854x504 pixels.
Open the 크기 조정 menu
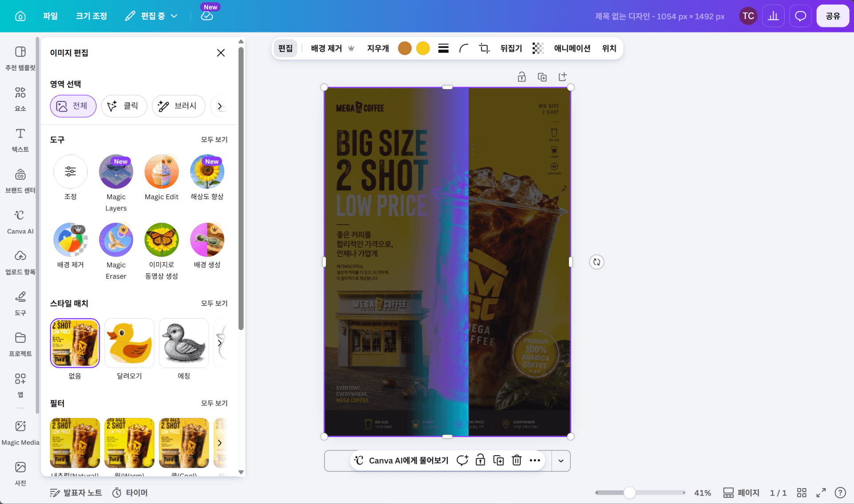(91, 16)
